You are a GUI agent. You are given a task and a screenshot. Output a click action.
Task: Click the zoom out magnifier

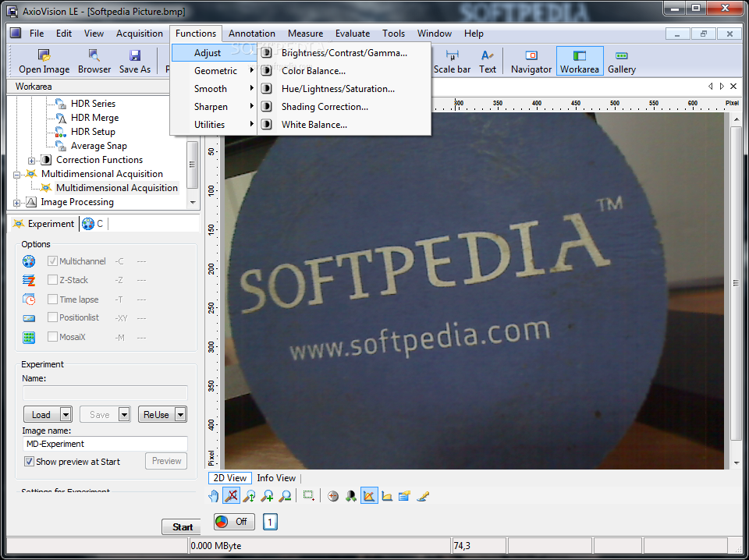click(x=286, y=497)
